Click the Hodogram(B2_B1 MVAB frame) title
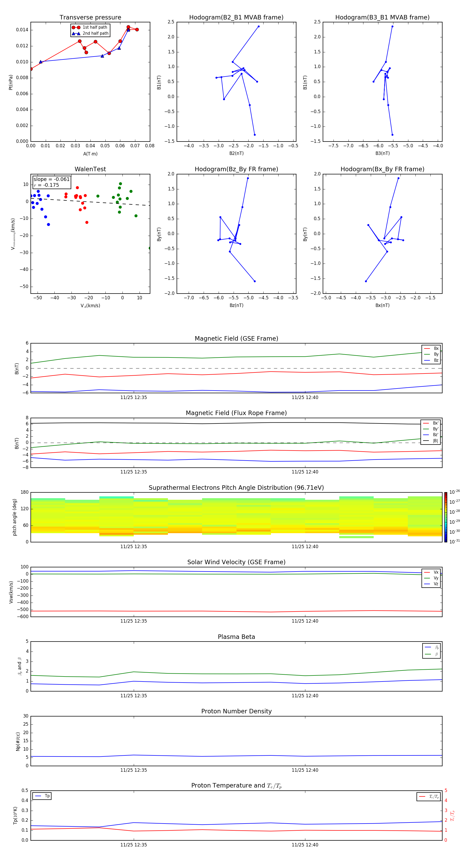Screen dimensions: 473x868 point(236,17)
